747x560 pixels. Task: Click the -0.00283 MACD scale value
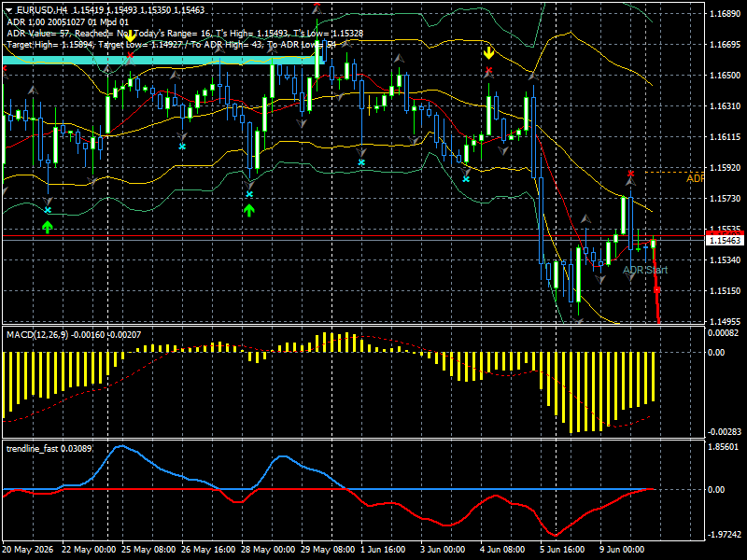coord(725,432)
